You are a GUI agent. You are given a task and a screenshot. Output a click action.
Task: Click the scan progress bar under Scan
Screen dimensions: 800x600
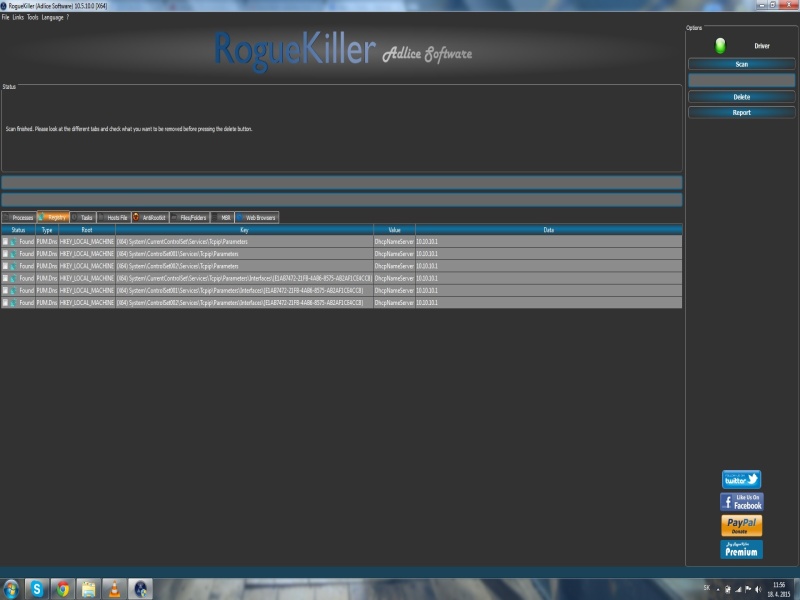coord(740,77)
